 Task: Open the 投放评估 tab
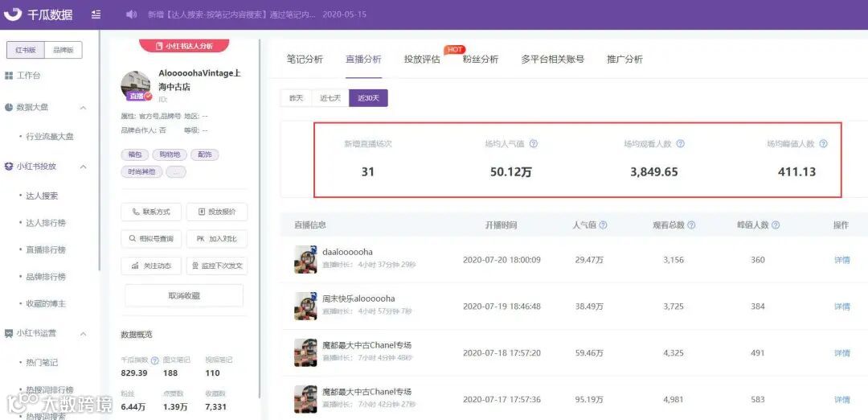click(422, 60)
